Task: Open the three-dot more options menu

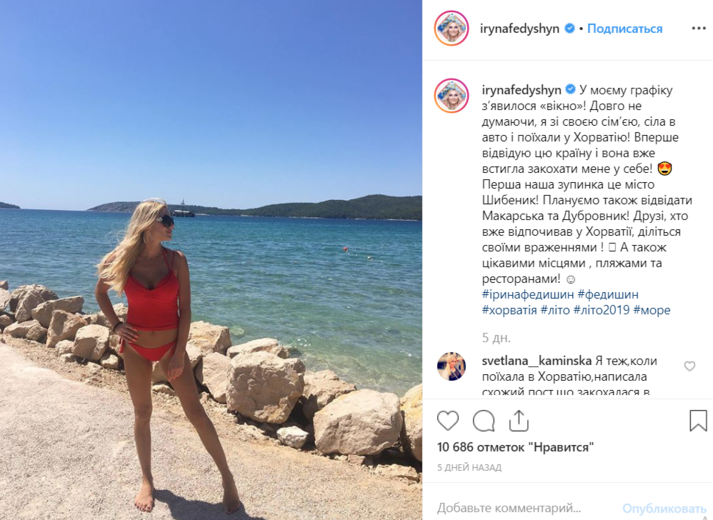Action: [698, 28]
